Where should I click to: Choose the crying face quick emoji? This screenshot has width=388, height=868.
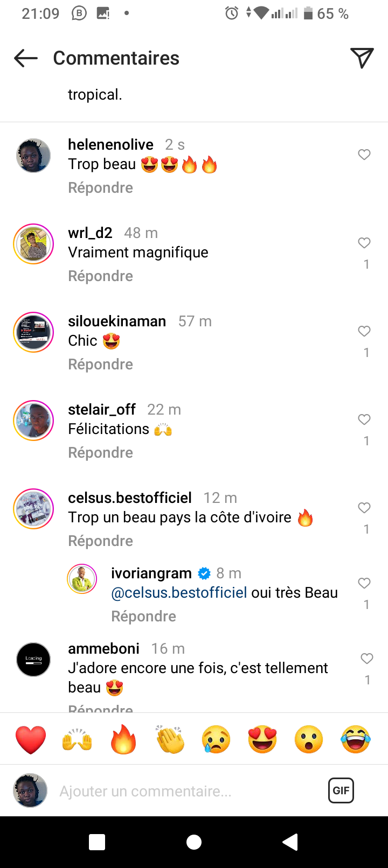(x=216, y=739)
